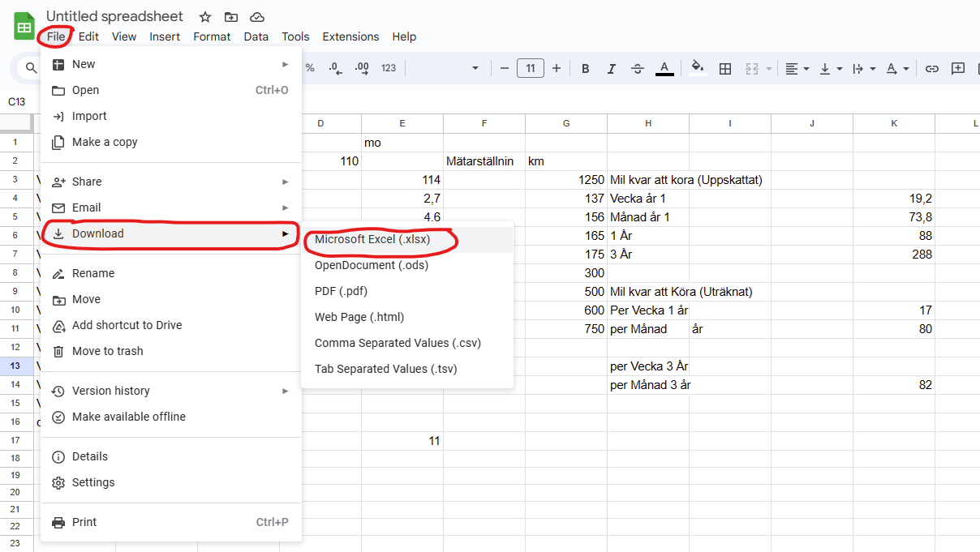
Task: Check the cloud save status icon
Action: pos(257,17)
